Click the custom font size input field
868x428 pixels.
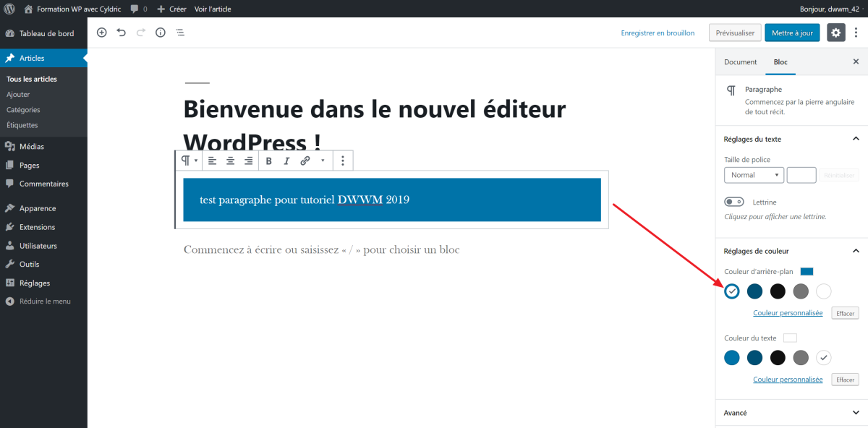801,175
